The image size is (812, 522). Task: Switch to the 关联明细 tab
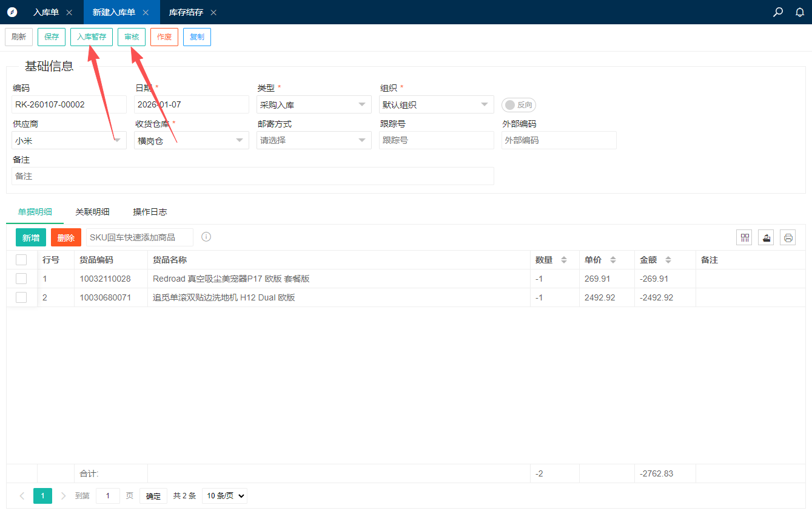click(92, 212)
